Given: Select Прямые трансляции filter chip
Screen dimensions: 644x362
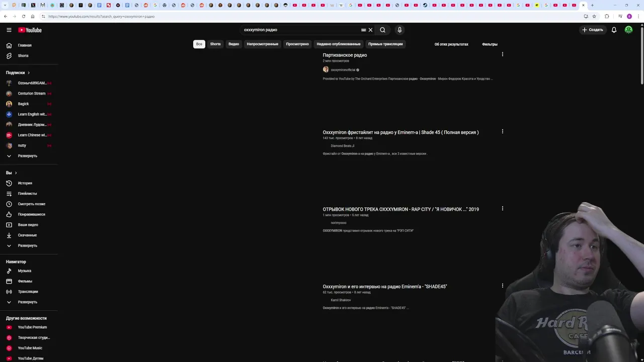Looking at the screenshot, I should (385, 44).
